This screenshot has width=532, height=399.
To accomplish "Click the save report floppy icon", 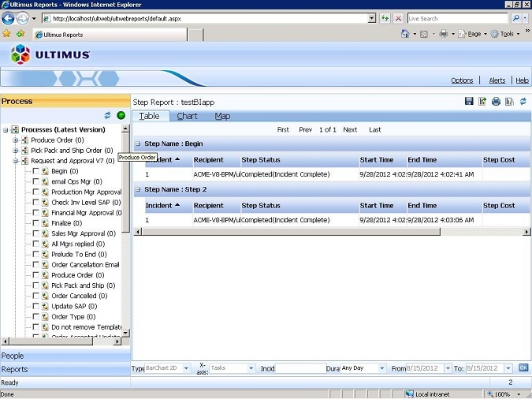I will tap(469, 101).
